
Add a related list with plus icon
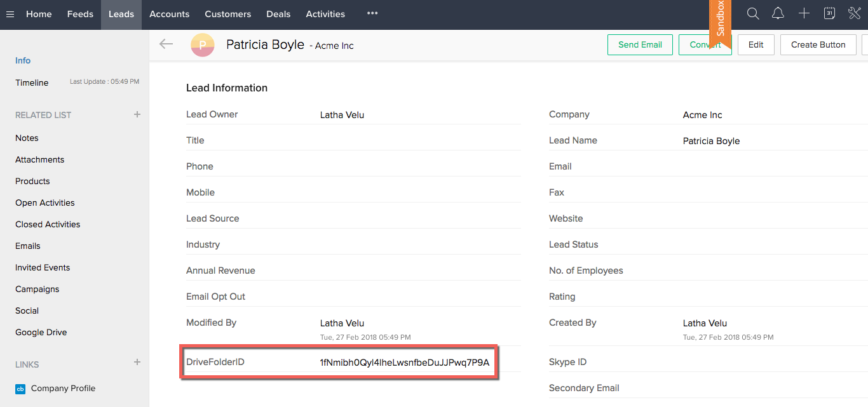click(x=137, y=114)
